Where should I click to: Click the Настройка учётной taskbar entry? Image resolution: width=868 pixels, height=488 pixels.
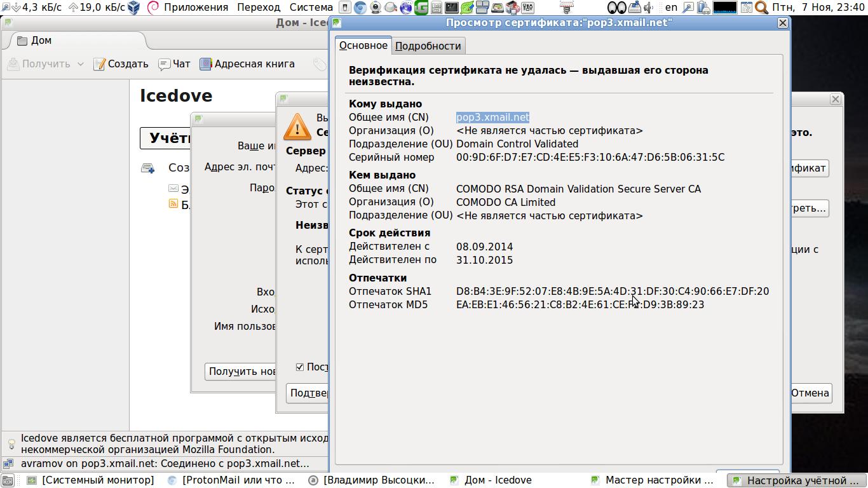[796, 480]
